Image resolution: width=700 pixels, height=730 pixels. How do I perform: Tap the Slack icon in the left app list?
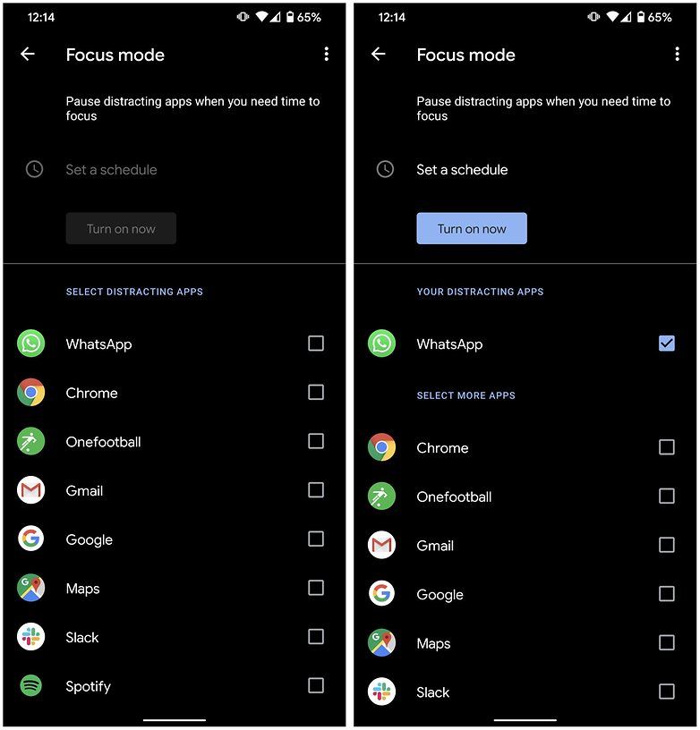point(31,637)
